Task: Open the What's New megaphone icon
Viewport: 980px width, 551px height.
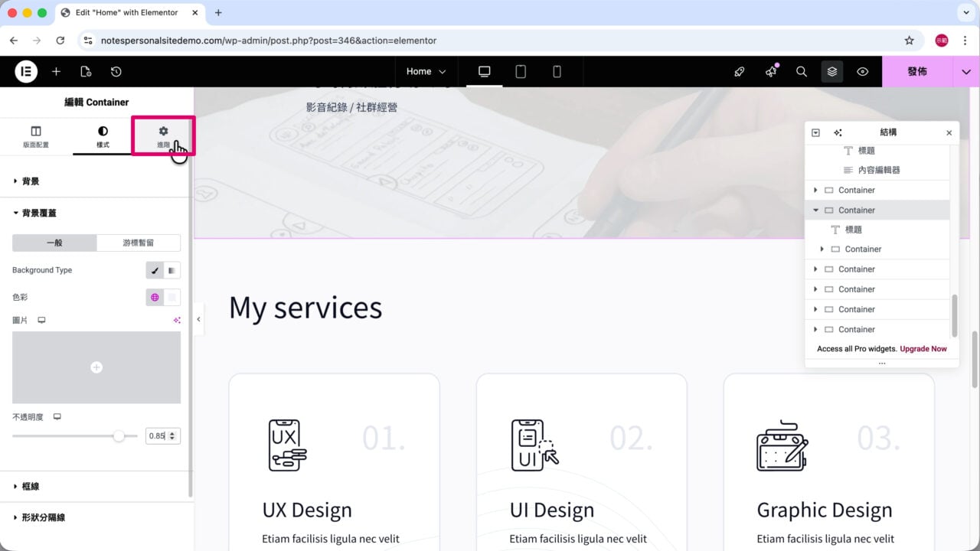Action: [x=770, y=71]
